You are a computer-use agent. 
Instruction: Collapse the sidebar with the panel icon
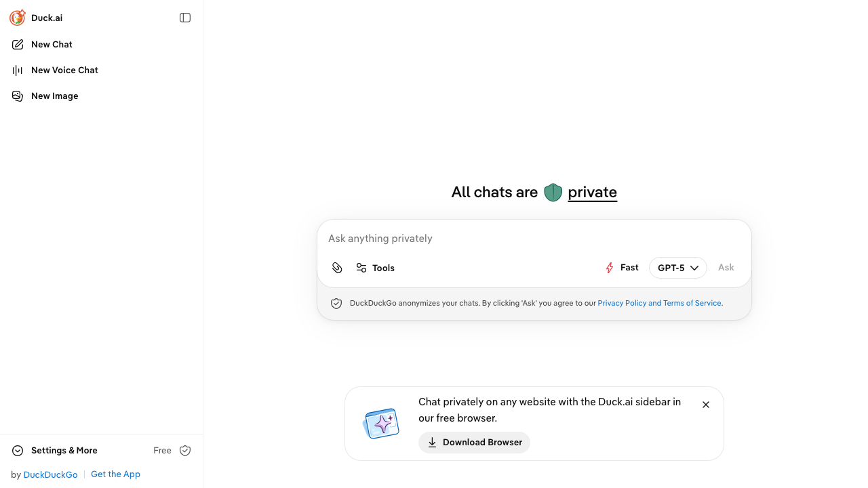coord(185,18)
